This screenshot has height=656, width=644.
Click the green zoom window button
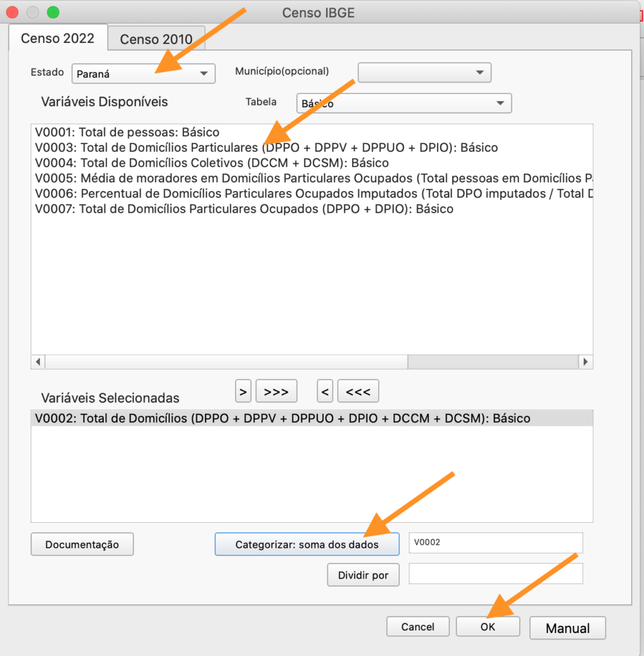(53, 13)
